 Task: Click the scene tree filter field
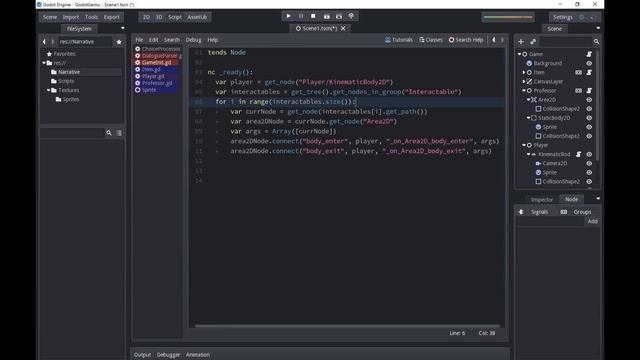coord(566,42)
